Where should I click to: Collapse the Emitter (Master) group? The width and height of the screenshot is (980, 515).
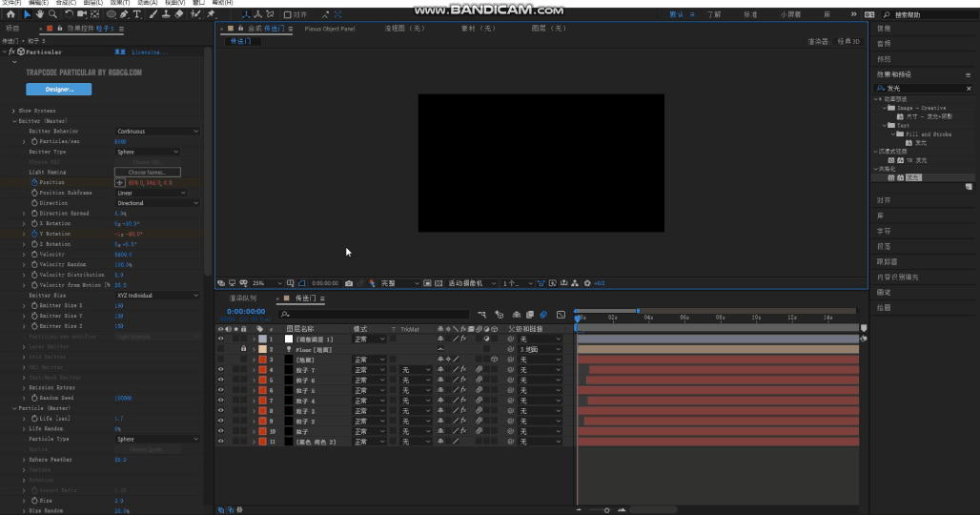(x=14, y=121)
